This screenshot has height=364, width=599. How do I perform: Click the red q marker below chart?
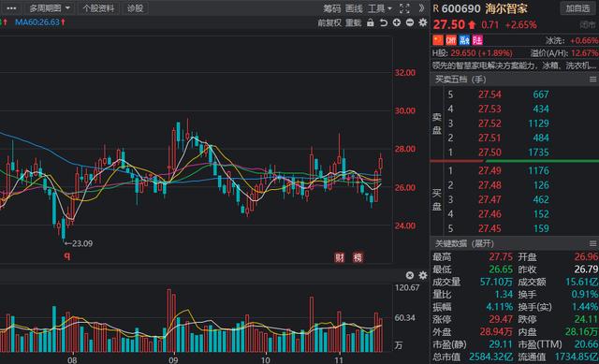pyautogui.click(x=67, y=255)
